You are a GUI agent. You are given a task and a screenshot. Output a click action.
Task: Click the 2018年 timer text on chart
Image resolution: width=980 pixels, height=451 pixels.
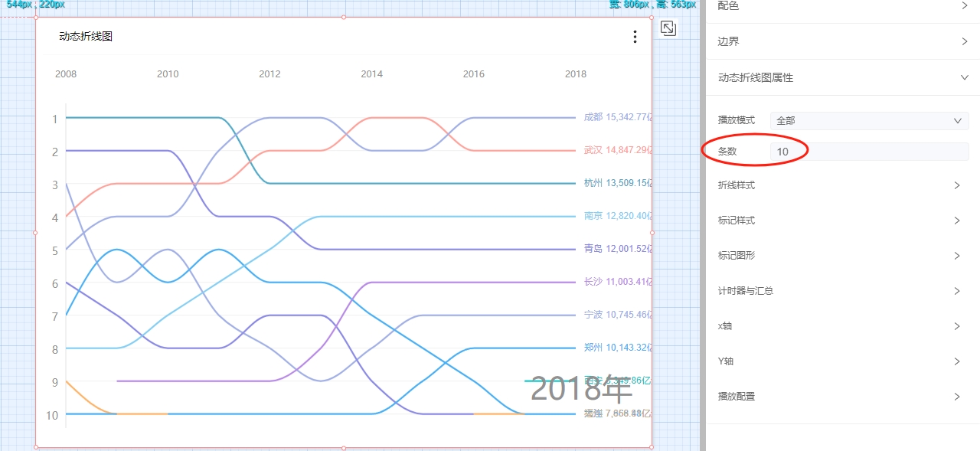click(x=581, y=390)
